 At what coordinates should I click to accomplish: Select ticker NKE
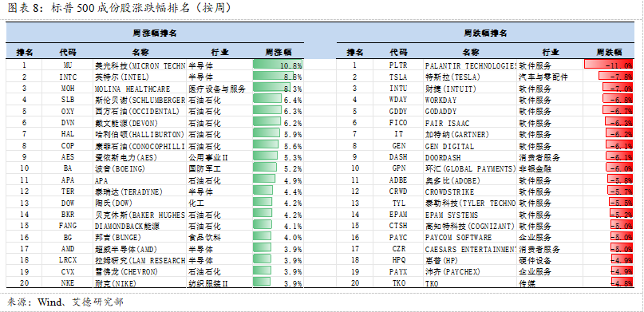(x=68, y=283)
